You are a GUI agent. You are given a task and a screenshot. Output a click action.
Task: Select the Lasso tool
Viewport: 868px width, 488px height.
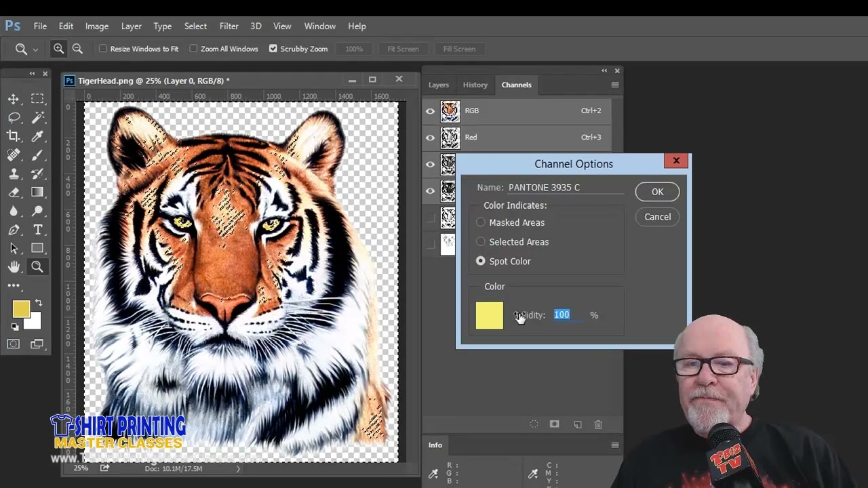click(x=14, y=117)
